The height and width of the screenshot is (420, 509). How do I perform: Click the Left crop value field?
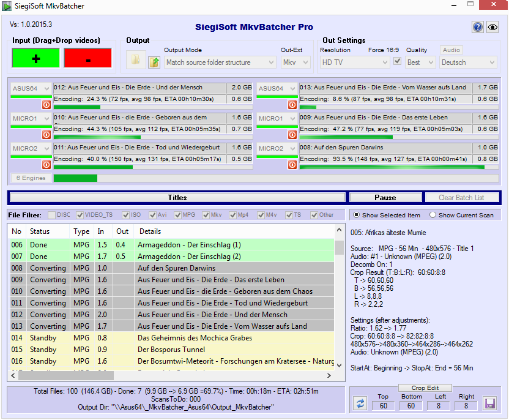pyautogui.click(x=439, y=406)
